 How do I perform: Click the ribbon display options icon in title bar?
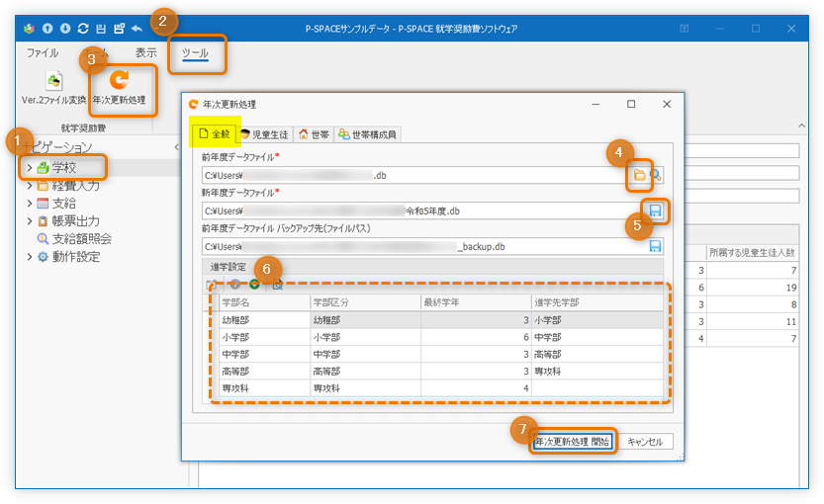point(685,29)
